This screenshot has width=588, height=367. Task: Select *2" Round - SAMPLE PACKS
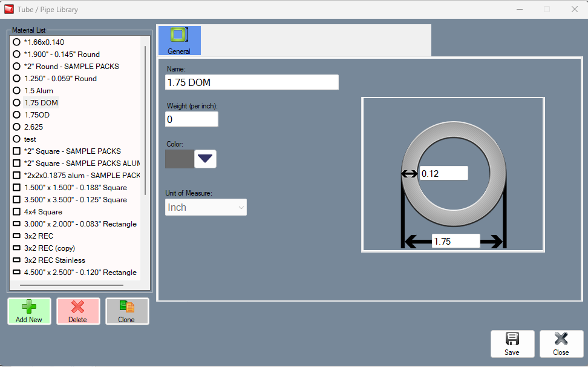(x=71, y=67)
